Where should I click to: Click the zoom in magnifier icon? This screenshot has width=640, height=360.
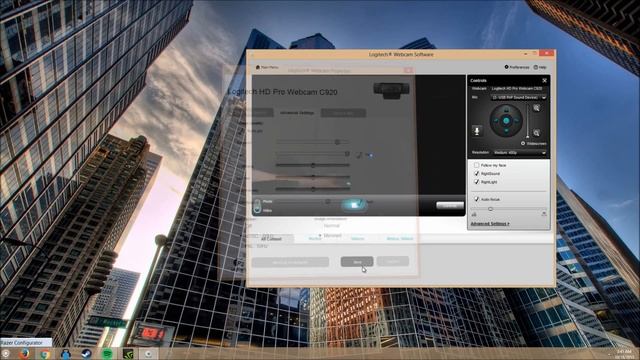[536, 108]
